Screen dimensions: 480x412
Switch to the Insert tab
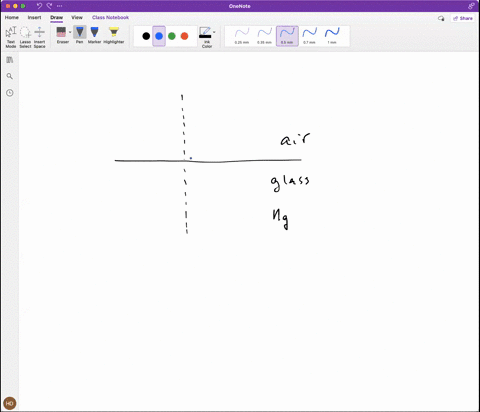34,17
